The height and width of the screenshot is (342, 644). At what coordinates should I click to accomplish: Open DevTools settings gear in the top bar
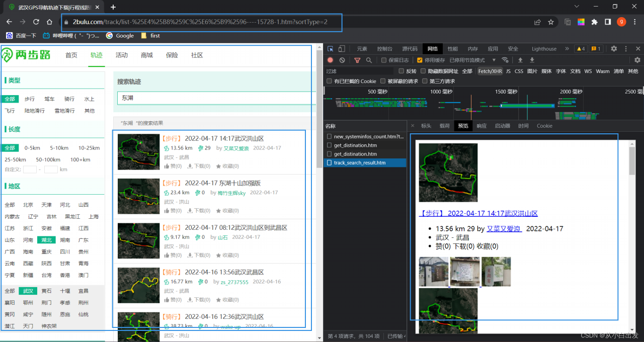[x=614, y=49]
